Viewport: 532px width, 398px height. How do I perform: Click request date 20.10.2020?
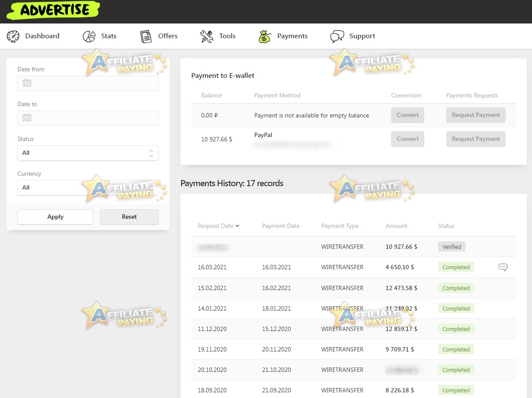[212, 370]
